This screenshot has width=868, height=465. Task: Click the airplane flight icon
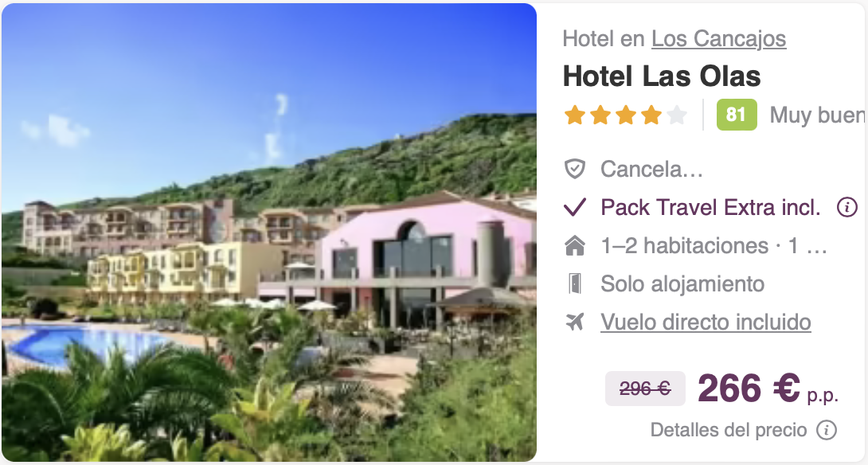(x=575, y=322)
